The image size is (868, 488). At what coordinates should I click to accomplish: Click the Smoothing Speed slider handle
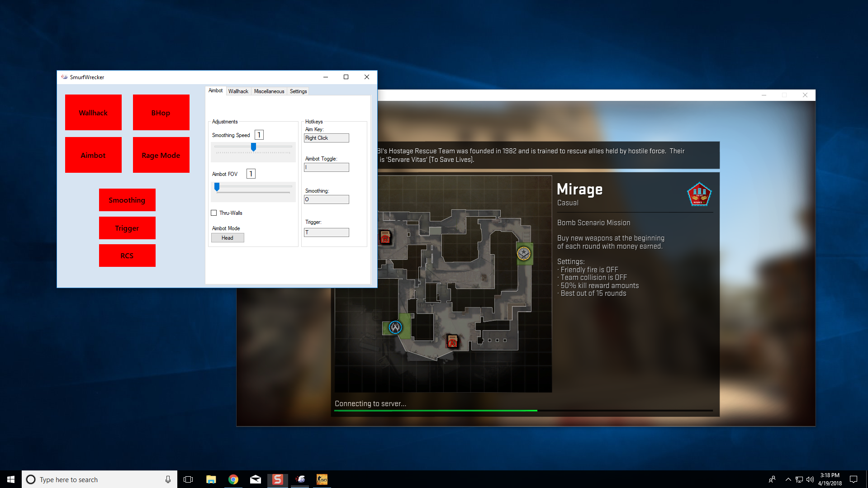253,147
